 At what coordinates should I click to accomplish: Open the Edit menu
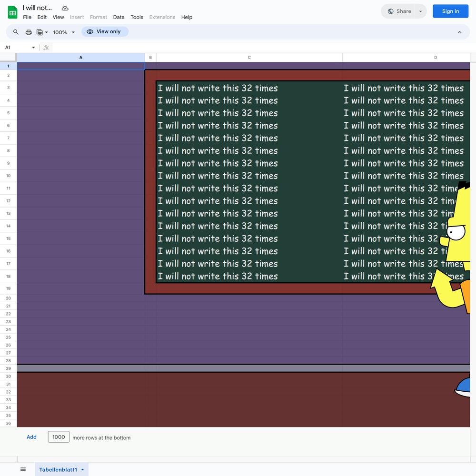[x=42, y=17]
